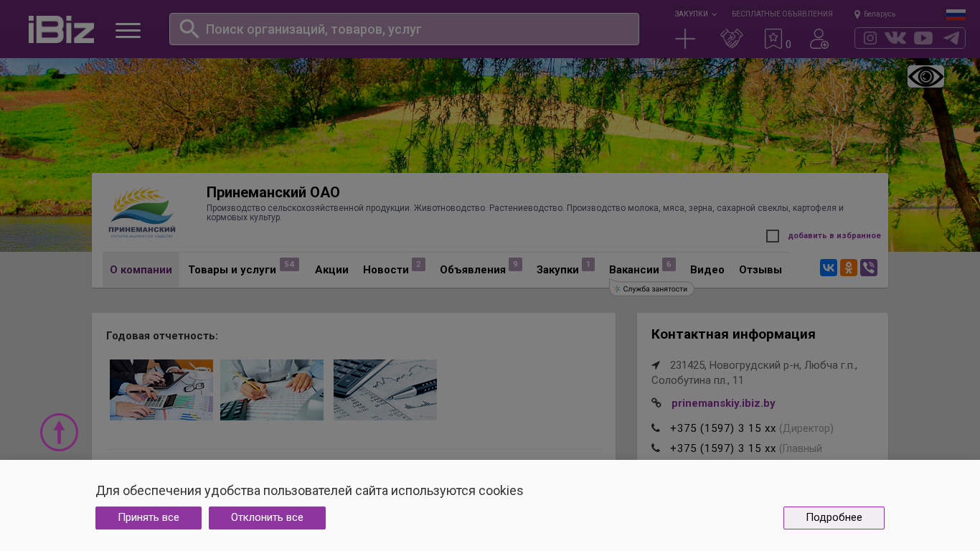Click the organization search input field
The height and width of the screenshot is (551, 980).
(x=404, y=29)
